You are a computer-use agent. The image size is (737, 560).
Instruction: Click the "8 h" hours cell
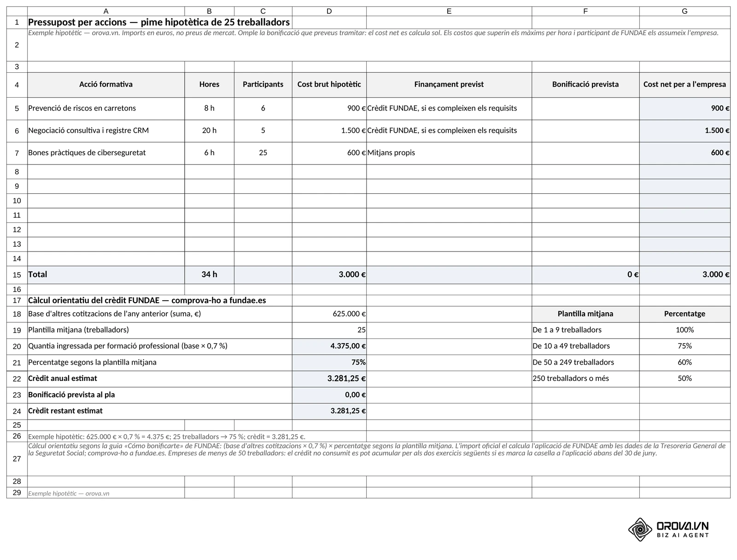(x=209, y=109)
